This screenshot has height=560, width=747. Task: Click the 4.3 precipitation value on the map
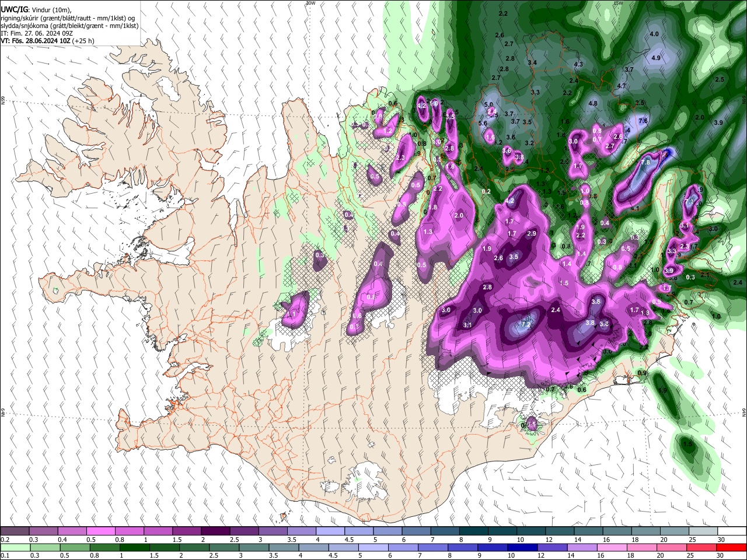pos(578,64)
